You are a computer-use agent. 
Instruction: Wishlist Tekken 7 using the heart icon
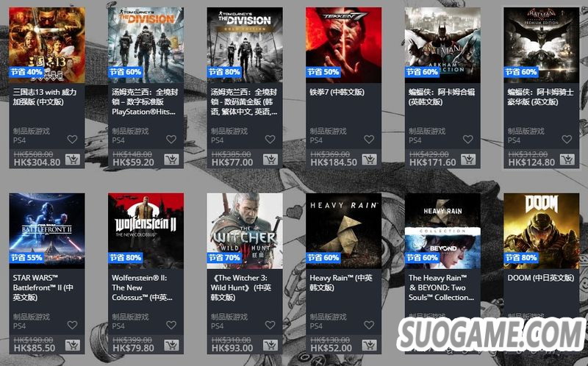click(369, 140)
